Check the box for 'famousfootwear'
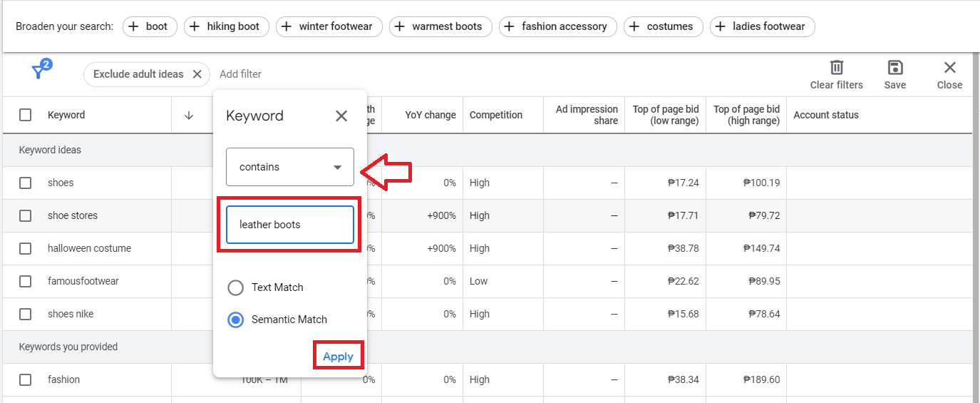This screenshot has height=403, width=980. (26, 281)
